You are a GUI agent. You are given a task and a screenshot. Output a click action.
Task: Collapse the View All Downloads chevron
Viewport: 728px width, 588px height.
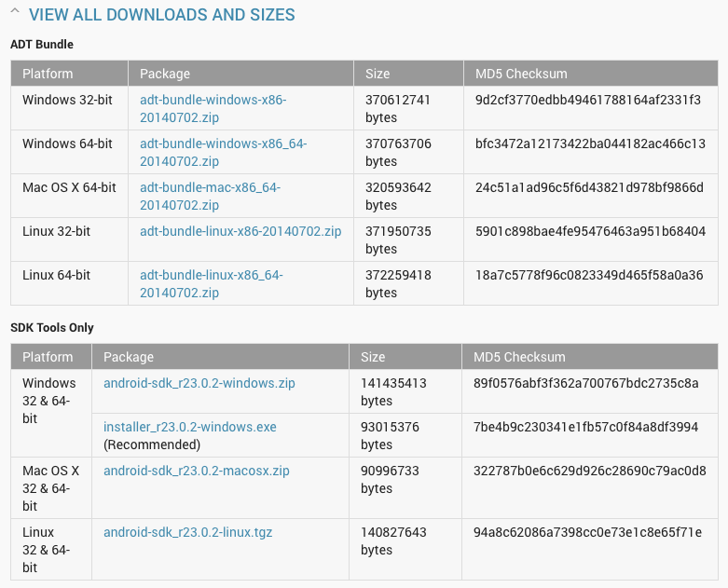(x=15, y=10)
